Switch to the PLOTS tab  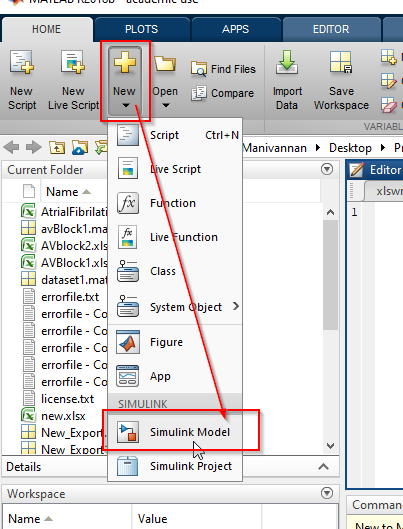point(142,29)
